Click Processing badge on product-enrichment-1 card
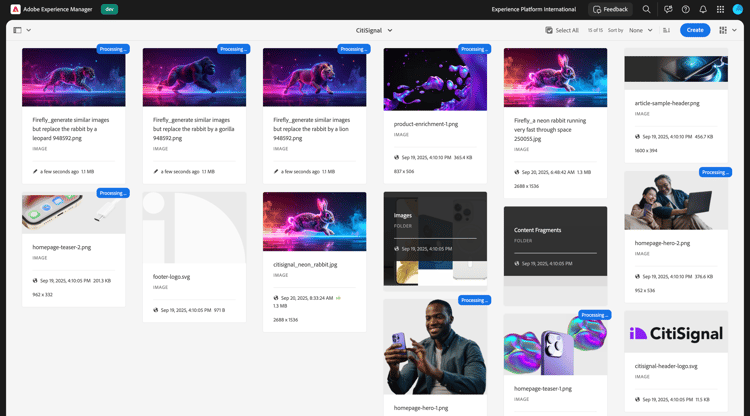The width and height of the screenshot is (750, 416). click(x=474, y=49)
